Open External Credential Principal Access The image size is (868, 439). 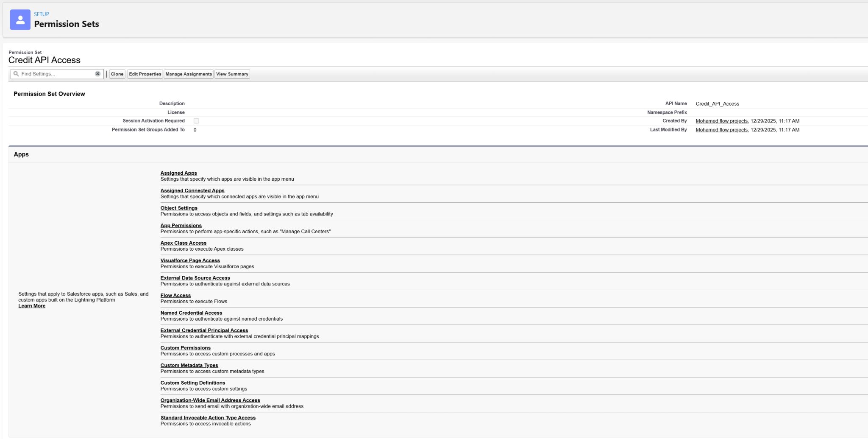click(204, 330)
